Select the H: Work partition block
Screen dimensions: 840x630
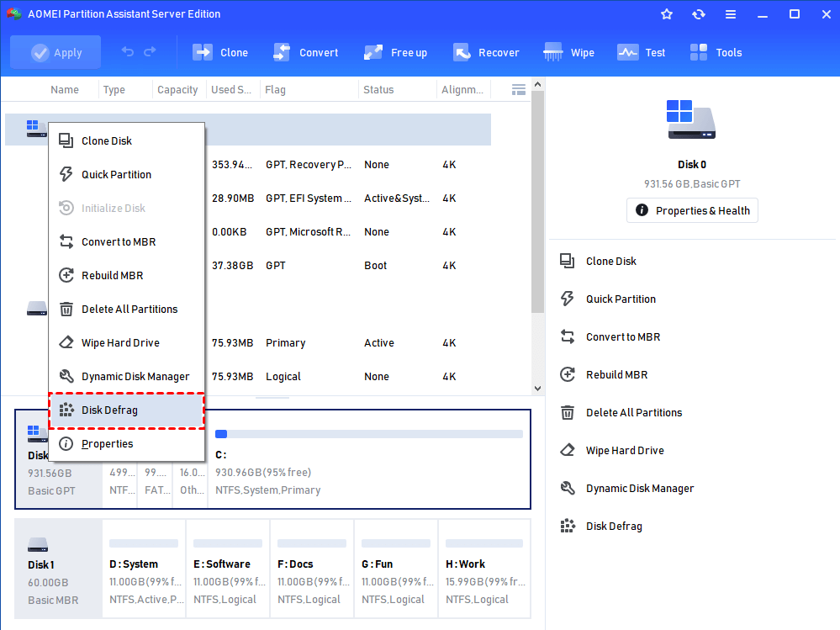click(484, 569)
